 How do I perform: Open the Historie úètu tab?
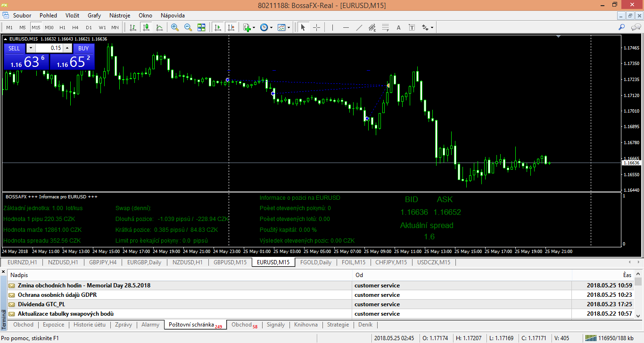point(90,325)
